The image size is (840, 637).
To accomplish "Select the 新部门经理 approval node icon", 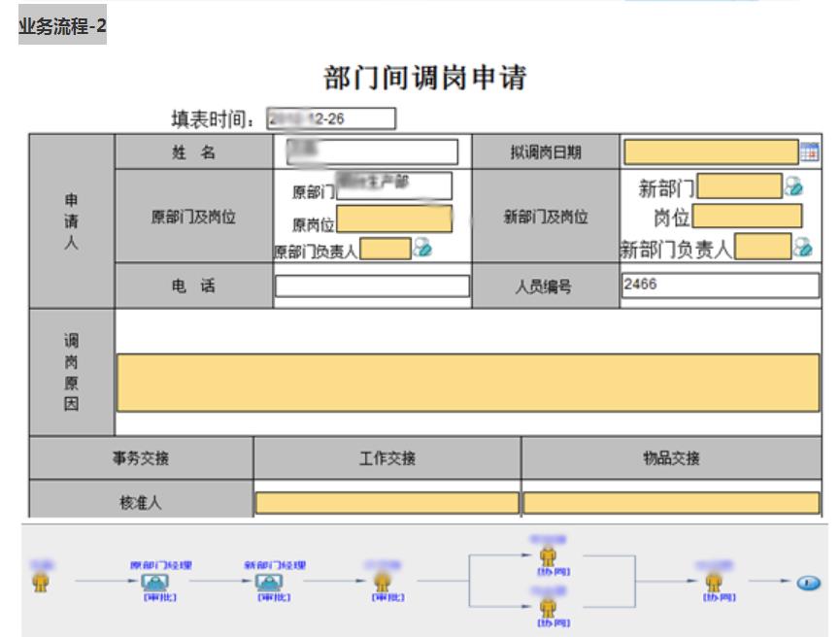I will pyautogui.click(x=269, y=582).
